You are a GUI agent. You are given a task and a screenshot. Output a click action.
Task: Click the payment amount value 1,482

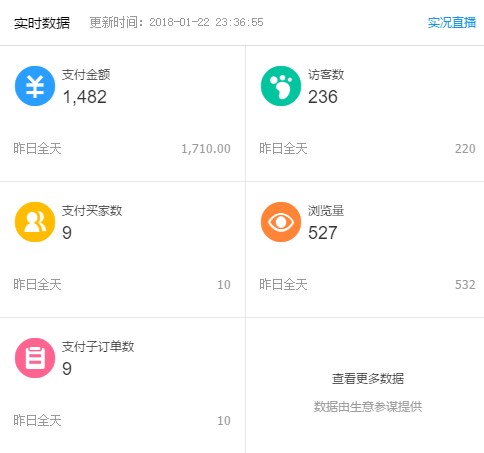click(x=85, y=97)
